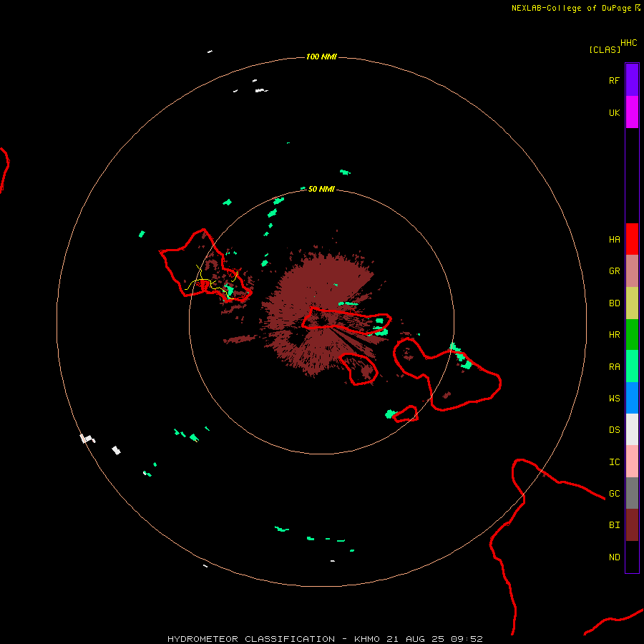Click the '21 AUG 25 09:52' timestamp
This screenshot has height=644, width=644.
pyautogui.click(x=434, y=639)
